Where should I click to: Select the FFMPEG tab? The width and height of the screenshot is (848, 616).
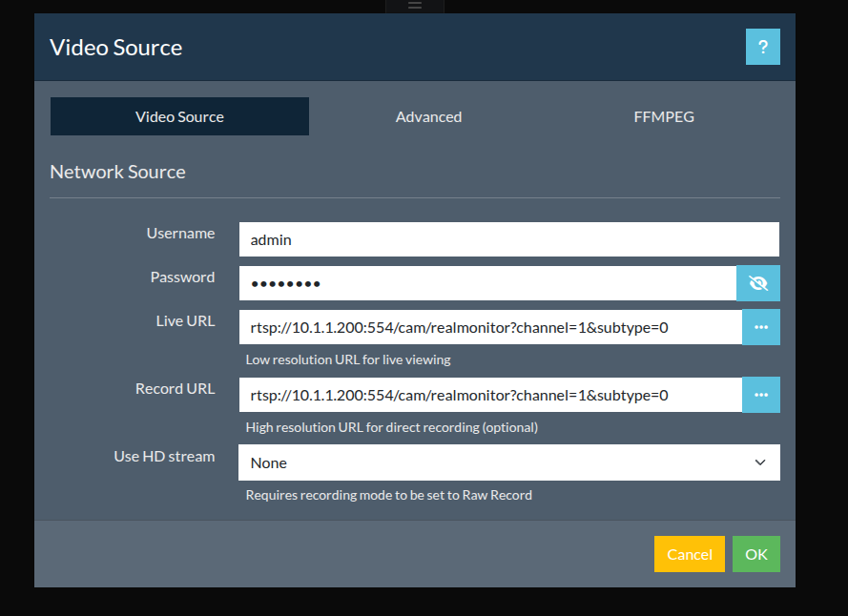pyautogui.click(x=664, y=116)
